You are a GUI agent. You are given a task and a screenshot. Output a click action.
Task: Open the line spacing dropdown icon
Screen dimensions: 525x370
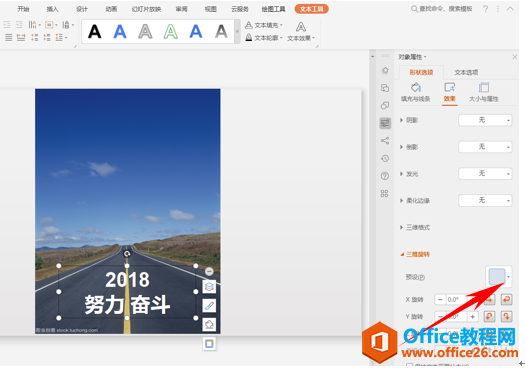[68, 24]
